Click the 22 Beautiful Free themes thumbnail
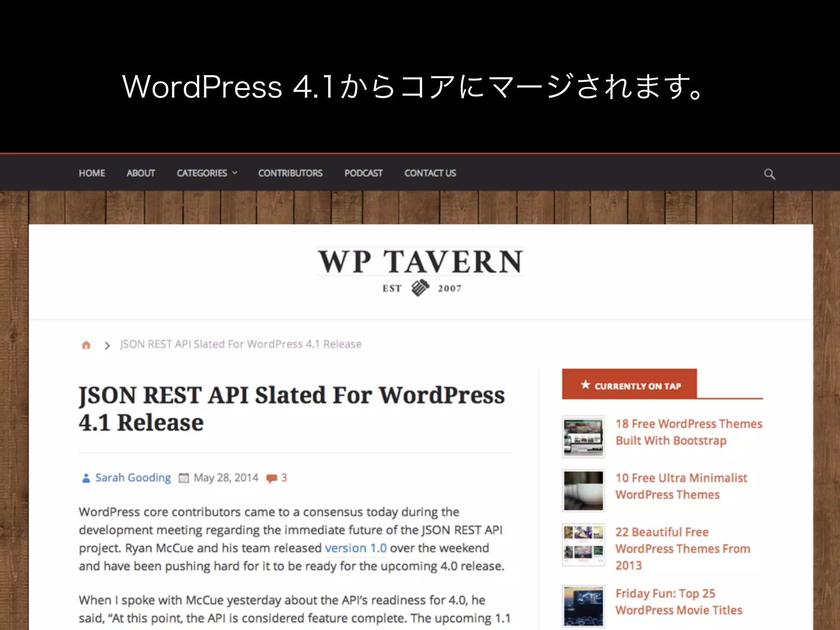Viewport: 840px width, 630px height. [583, 545]
